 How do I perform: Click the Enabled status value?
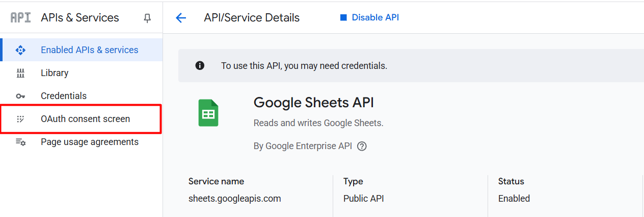pyautogui.click(x=514, y=199)
